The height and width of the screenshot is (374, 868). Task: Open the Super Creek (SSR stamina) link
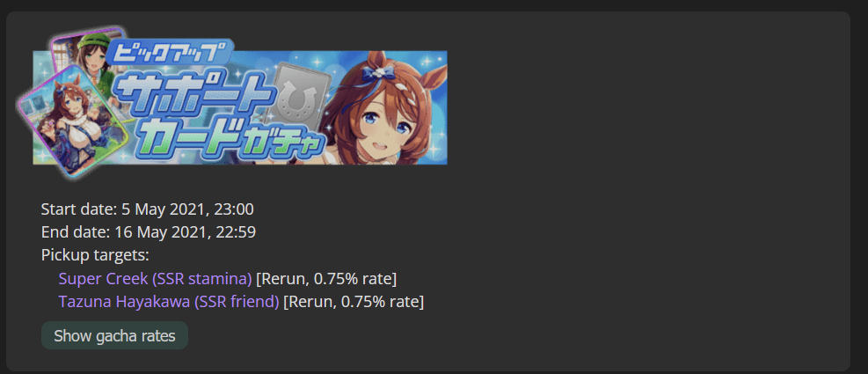(155, 279)
